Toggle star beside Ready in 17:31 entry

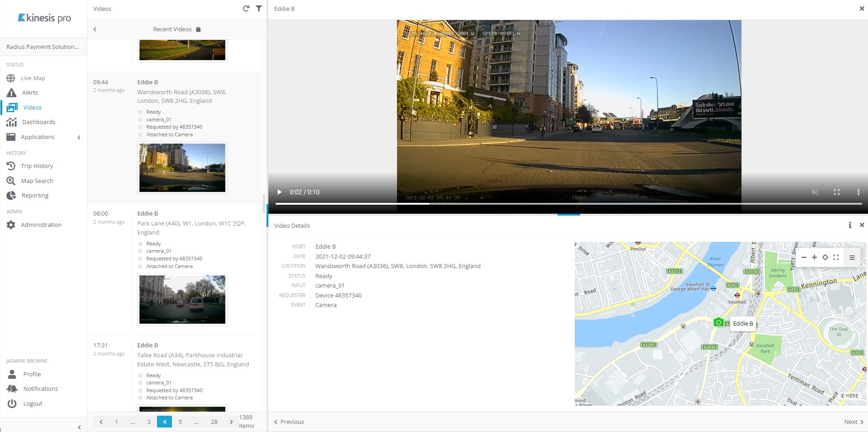click(x=140, y=375)
